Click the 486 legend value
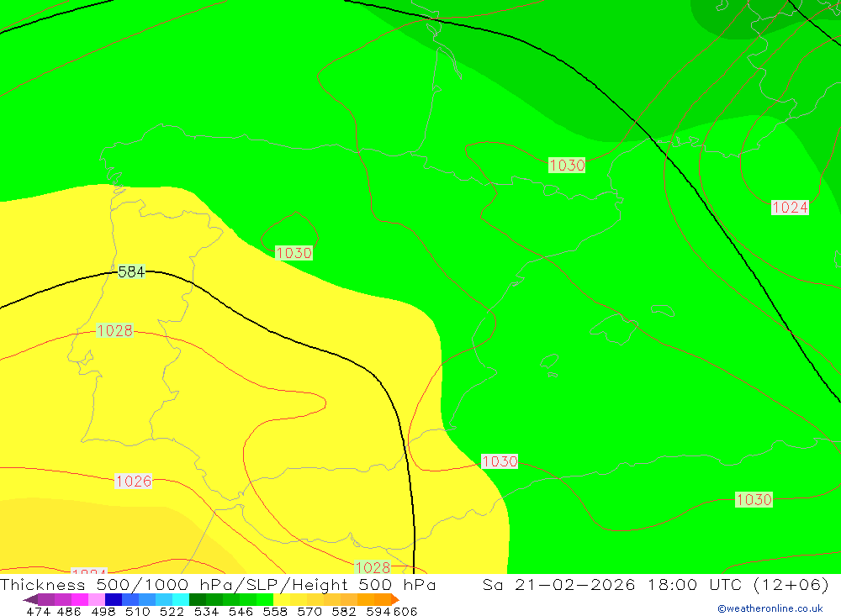This screenshot has height=616, width=841. (69, 611)
